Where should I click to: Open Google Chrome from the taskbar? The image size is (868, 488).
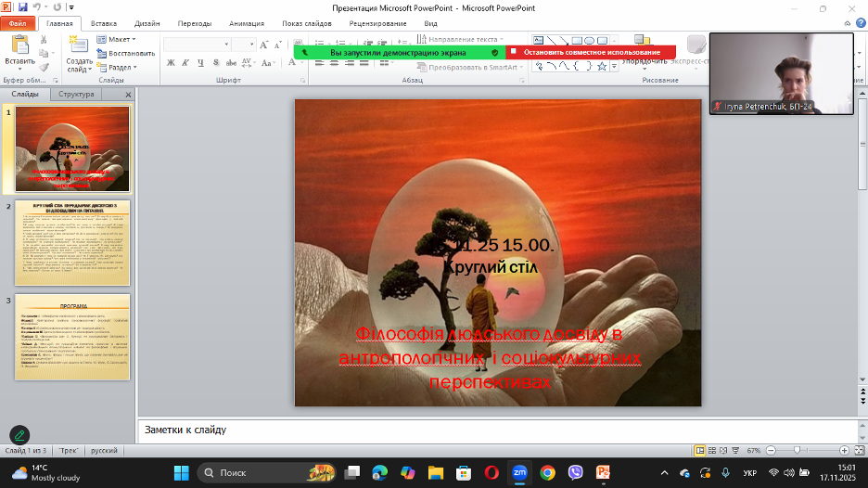[547, 472]
